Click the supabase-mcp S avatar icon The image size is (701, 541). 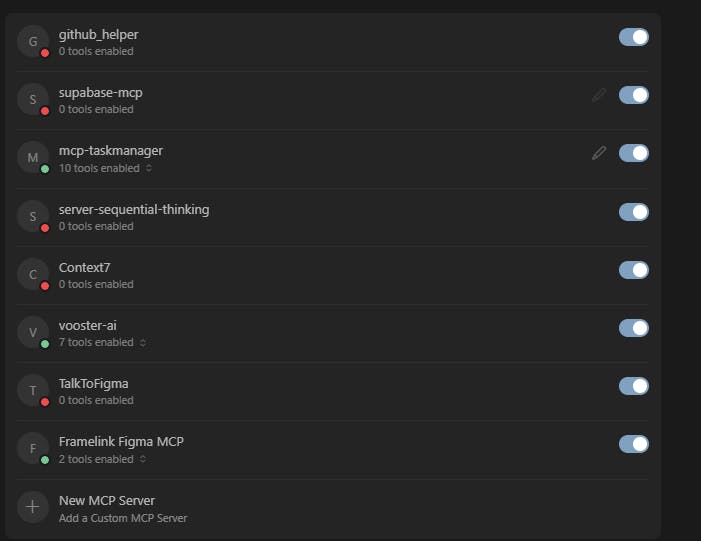click(33, 99)
